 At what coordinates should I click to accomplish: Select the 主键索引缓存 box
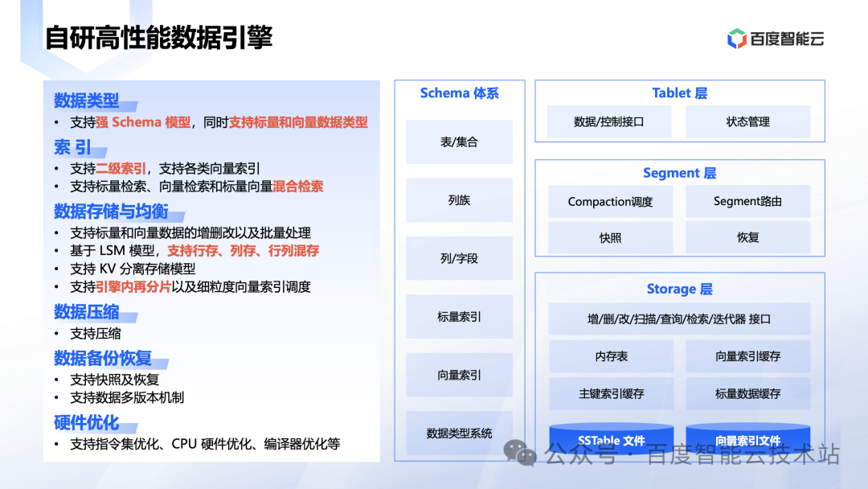tap(612, 394)
